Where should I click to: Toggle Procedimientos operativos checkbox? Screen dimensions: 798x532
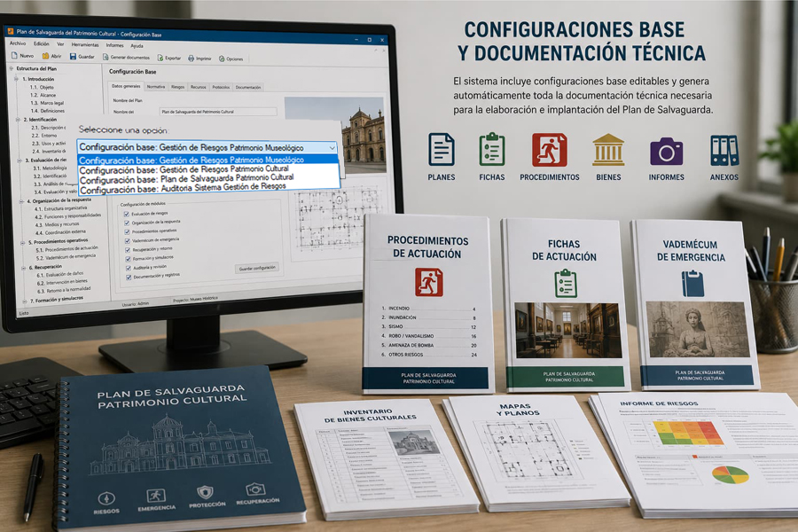tap(127, 232)
